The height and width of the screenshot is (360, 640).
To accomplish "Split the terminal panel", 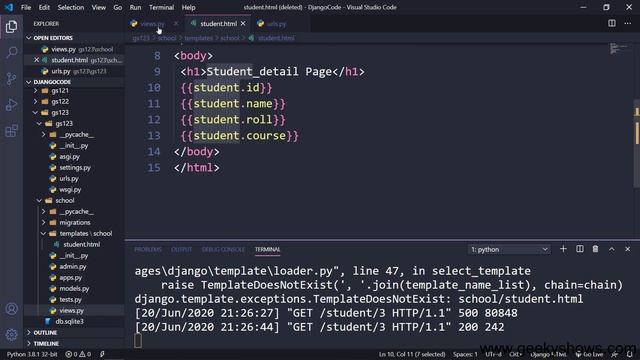I will [x=580, y=249].
